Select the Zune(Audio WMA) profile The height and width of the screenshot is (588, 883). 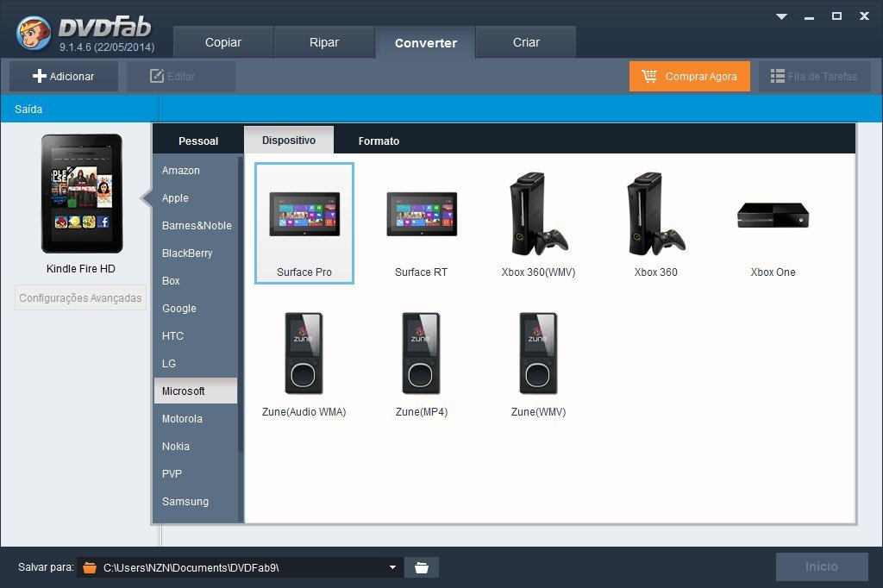point(304,364)
